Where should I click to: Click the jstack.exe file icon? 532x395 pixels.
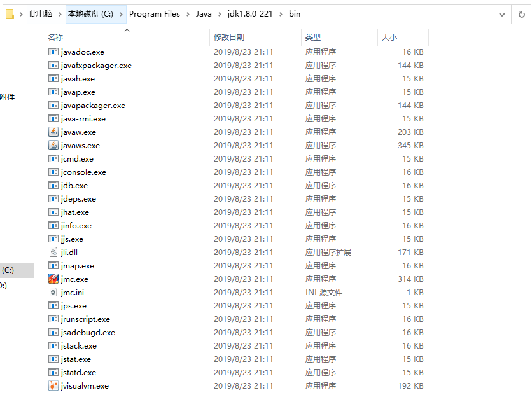click(53, 346)
